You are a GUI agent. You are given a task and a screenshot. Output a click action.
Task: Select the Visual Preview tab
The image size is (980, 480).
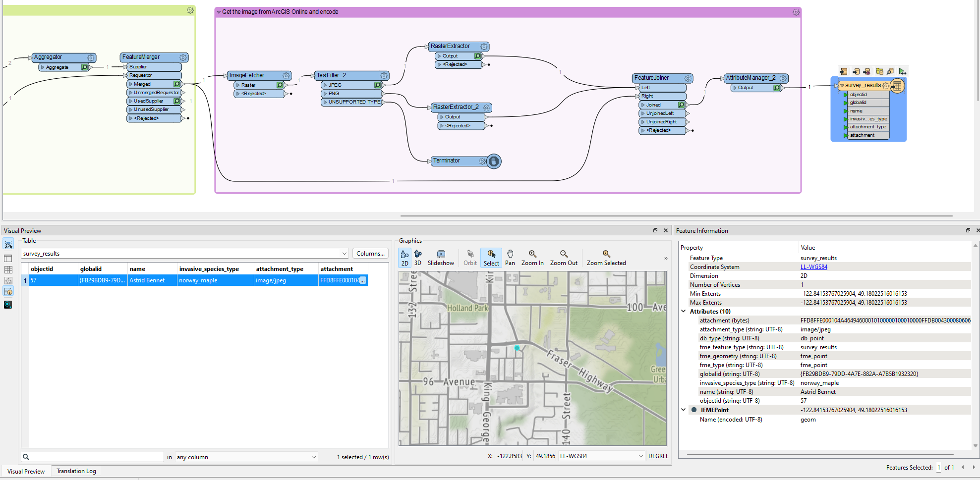(x=25, y=471)
